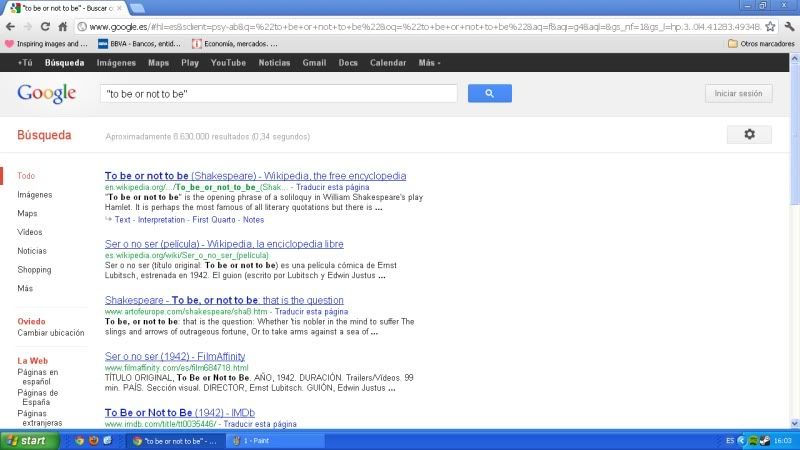Click the browser forward arrow
800x450 pixels.
coord(28,27)
